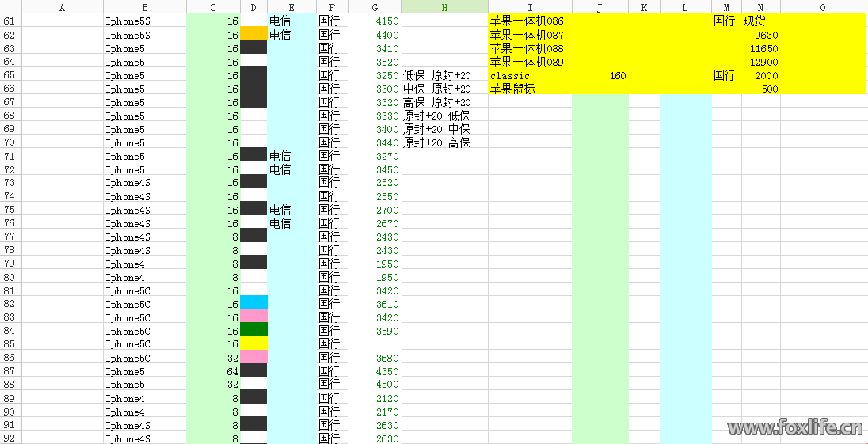Click the yellow color cell in row 85

[x=253, y=344]
